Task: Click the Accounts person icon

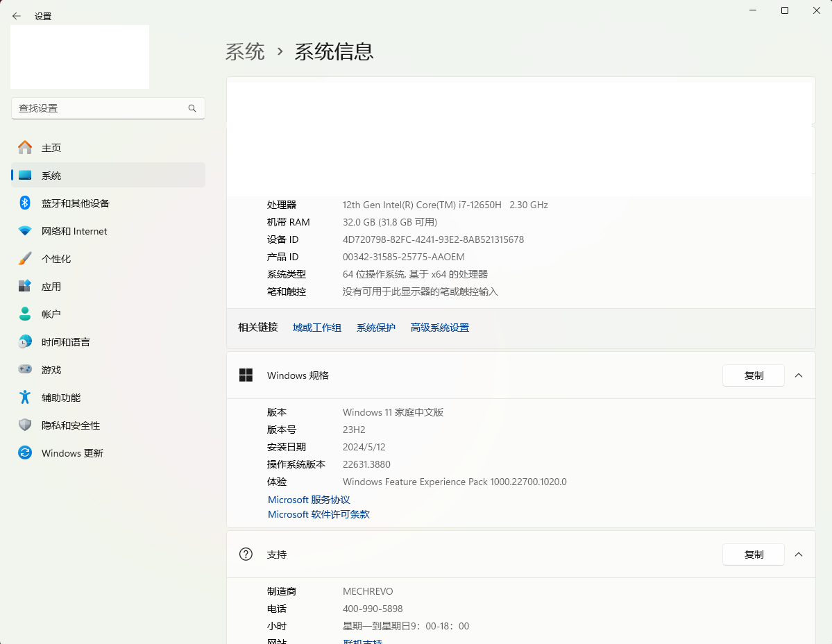Action: coord(25,314)
